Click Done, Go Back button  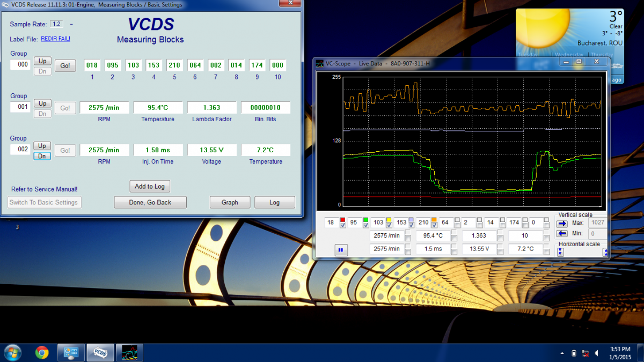pyautogui.click(x=150, y=202)
